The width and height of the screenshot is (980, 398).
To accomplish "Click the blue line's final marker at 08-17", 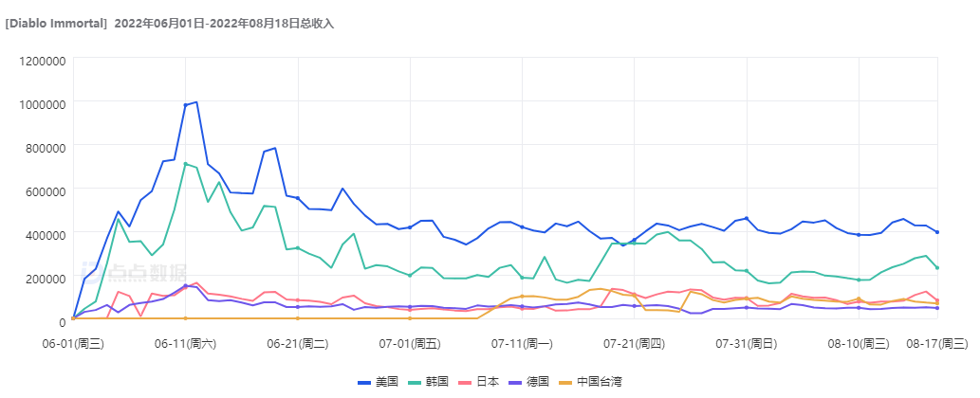I will click(x=937, y=232).
